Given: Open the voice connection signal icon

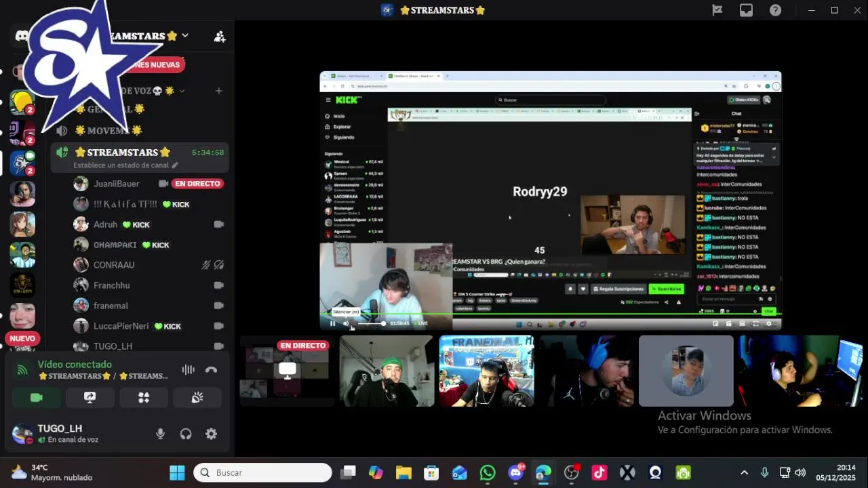Looking at the screenshot, I should pos(22,370).
